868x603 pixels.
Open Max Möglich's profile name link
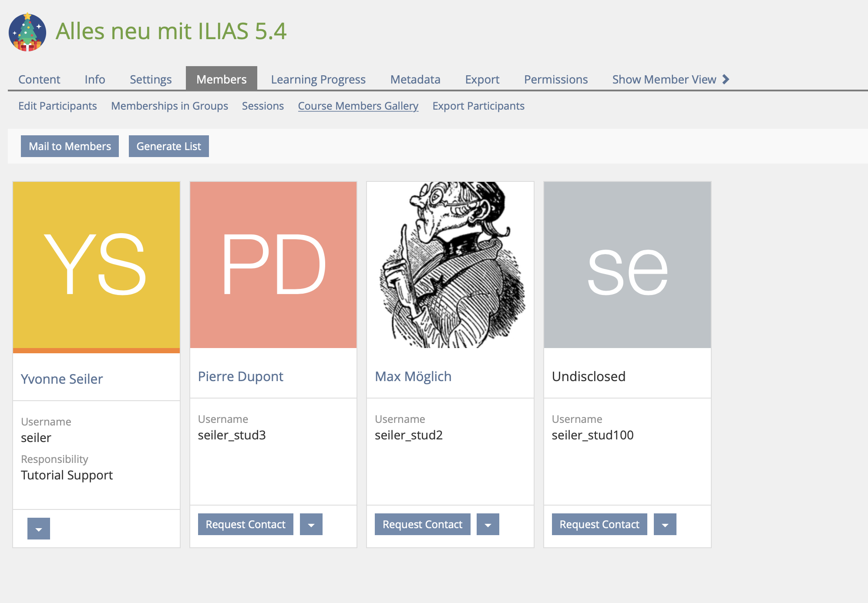[x=413, y=376]
